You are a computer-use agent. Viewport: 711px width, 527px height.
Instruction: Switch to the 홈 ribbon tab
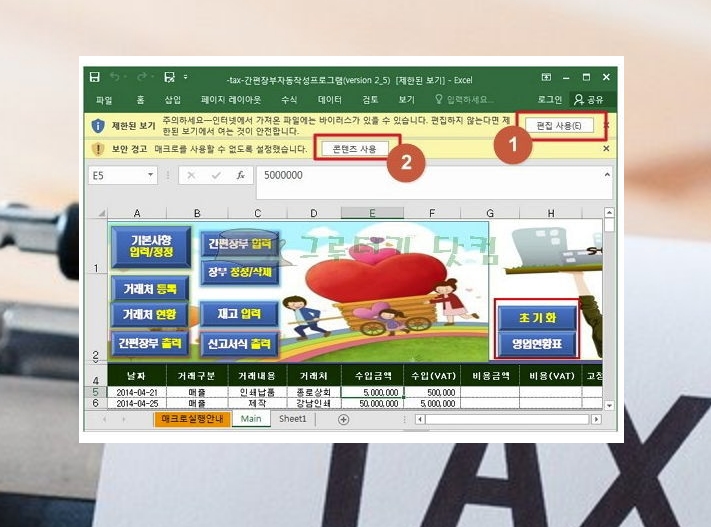141,100
